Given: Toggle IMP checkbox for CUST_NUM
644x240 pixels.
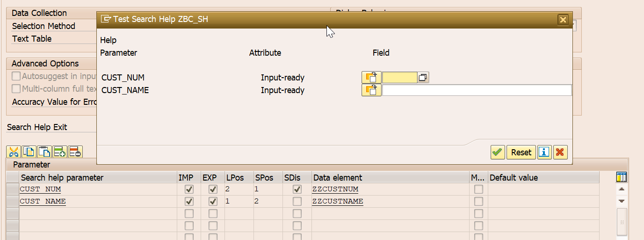Looking at the screenshot, I should pyautogui.click(x=189, y=189).
